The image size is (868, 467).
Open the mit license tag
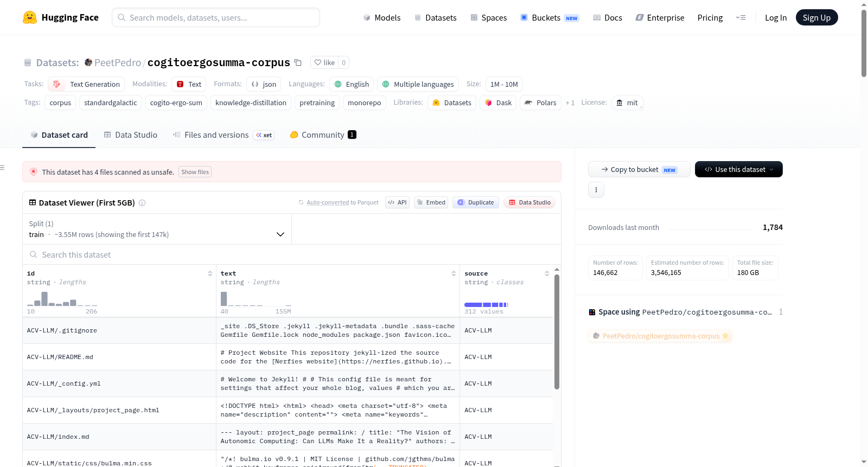[627, 103]
